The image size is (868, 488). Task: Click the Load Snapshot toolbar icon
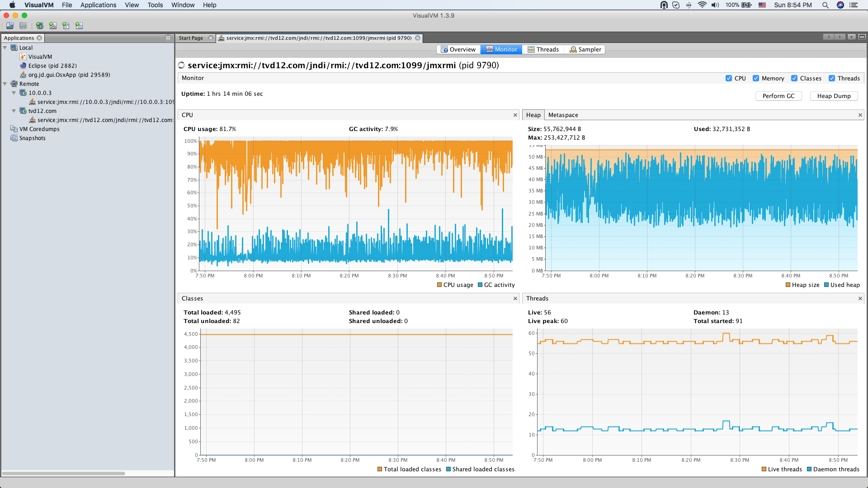tap(10, 26)
